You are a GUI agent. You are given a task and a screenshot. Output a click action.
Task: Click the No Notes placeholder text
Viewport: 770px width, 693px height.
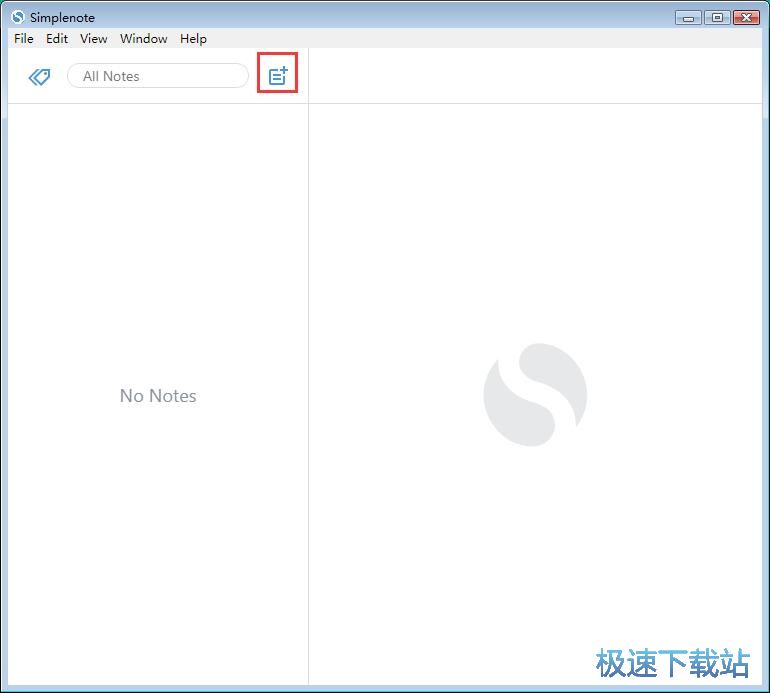(158, 396)
